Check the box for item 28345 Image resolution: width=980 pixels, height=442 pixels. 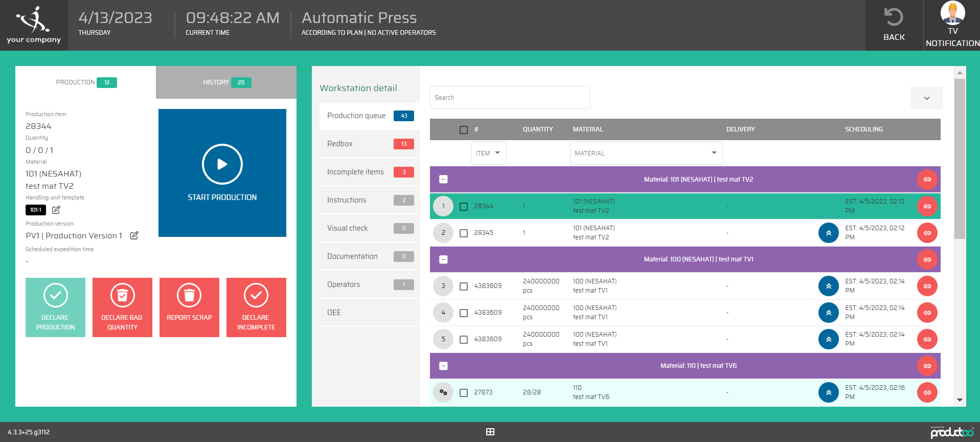coord(464,233)
